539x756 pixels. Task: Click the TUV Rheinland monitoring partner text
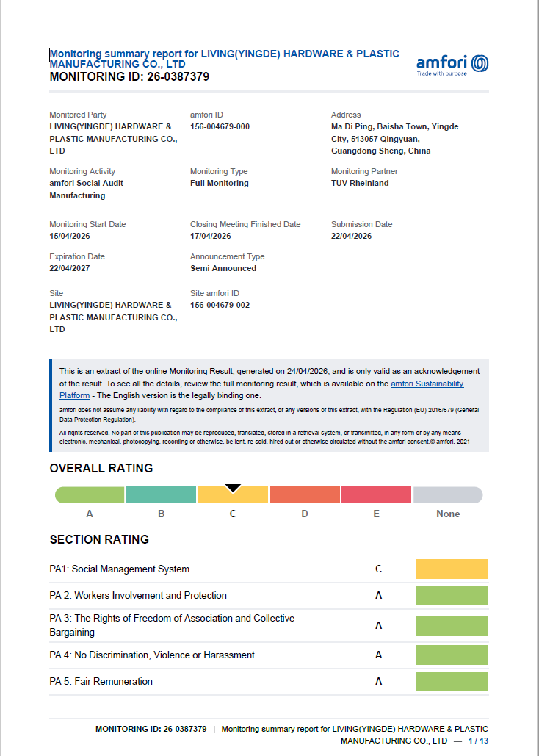360,183
